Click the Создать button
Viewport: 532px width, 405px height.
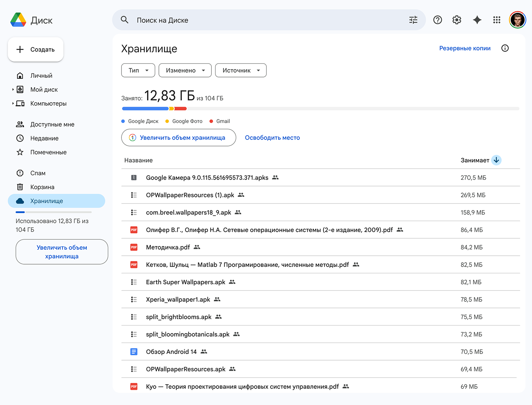click(36, 49)
